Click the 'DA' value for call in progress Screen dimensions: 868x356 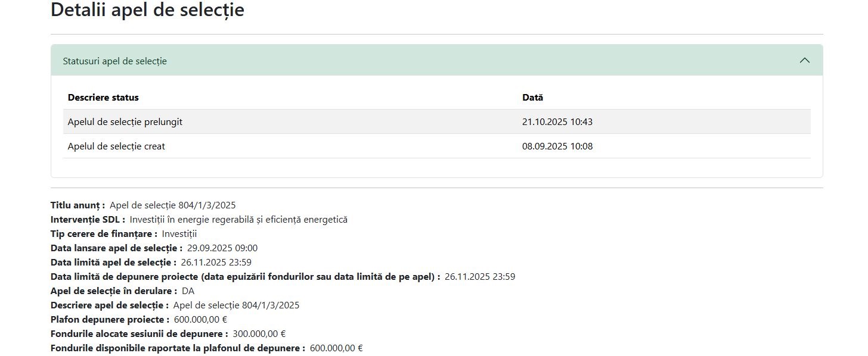pyautogui.click(x=188, y=291)
